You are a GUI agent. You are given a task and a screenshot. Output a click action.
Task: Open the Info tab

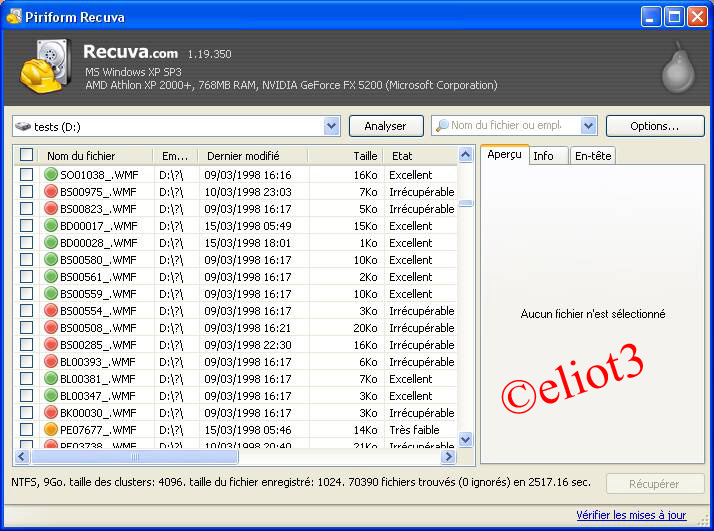(x=549, y=156)
